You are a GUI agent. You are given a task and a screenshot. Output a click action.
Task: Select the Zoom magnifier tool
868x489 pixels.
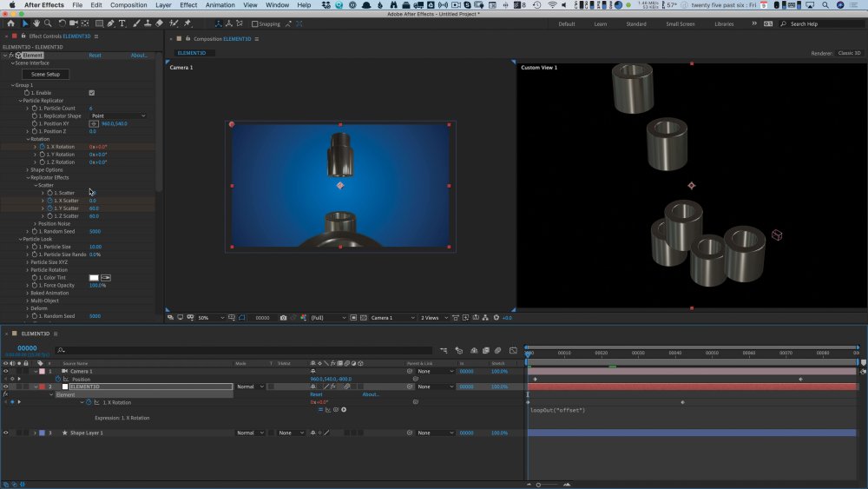pos(48,23)
